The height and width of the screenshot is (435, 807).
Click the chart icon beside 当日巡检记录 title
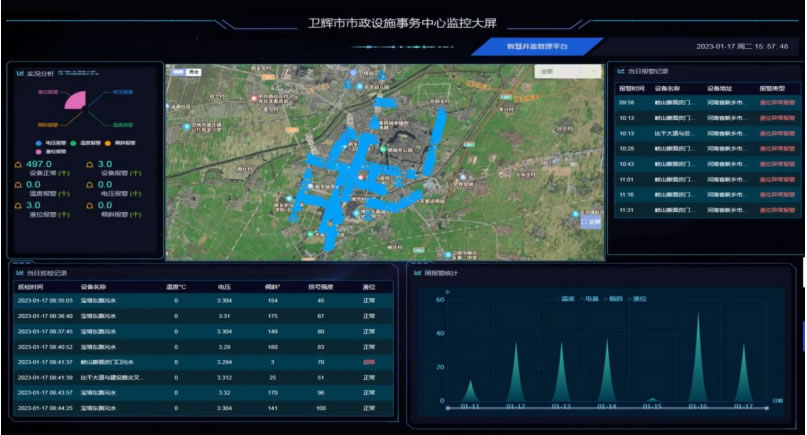click(x=20, y=273)
